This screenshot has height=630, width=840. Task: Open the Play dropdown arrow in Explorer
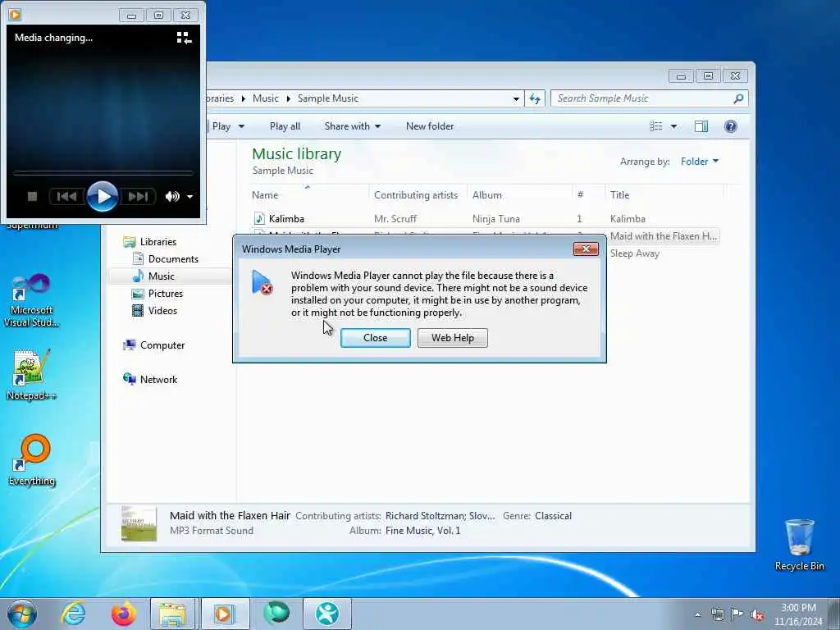click(x=241, y=126)
